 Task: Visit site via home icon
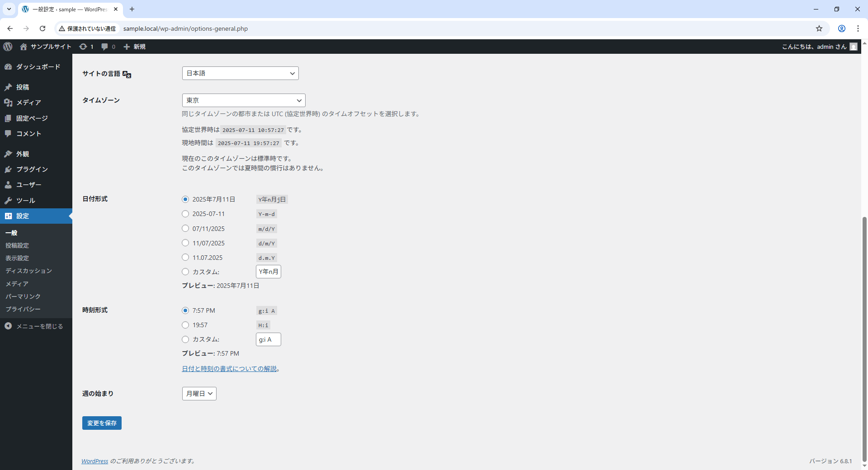(24, 47)
